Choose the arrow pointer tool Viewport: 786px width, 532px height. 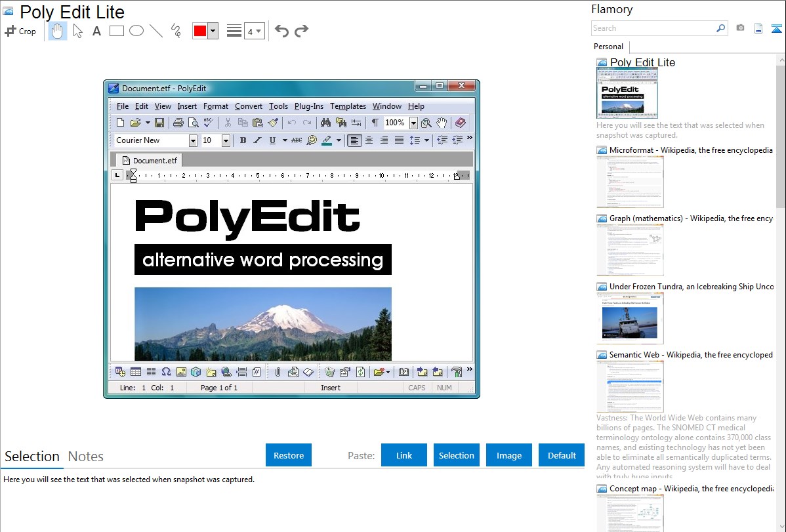78,31
